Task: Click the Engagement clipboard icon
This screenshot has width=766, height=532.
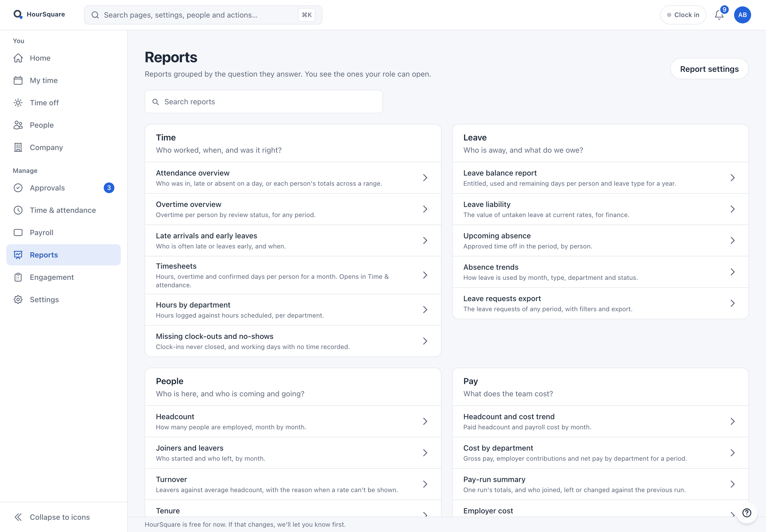Action: pos(18,277)
